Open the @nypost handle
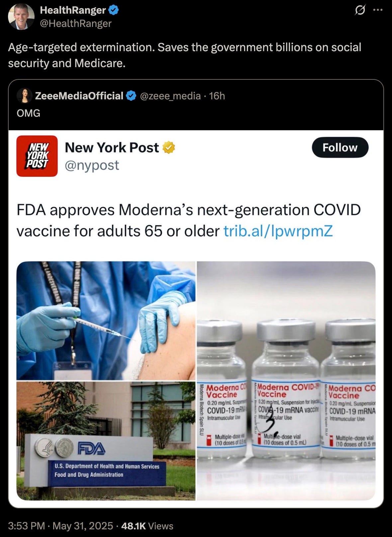The width and height of the screenshot is (392, 537). [x=92, y=165]
